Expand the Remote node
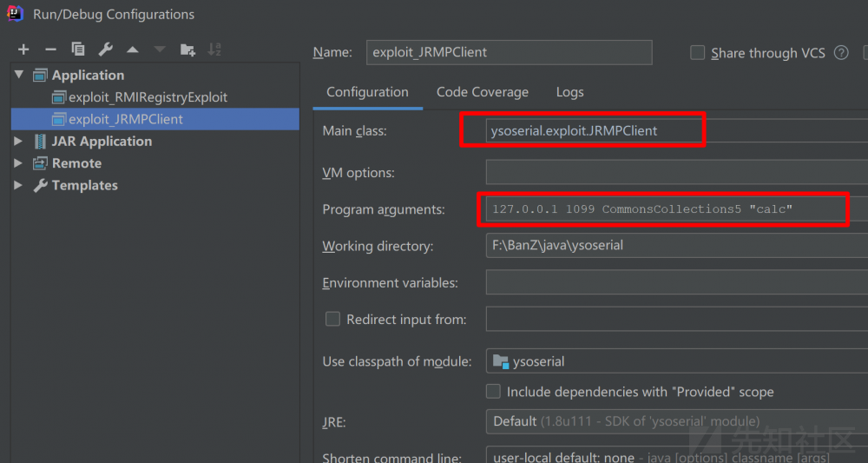Image resolution: width=868 pixels, height=463 pixels. [x=18, y=163]
